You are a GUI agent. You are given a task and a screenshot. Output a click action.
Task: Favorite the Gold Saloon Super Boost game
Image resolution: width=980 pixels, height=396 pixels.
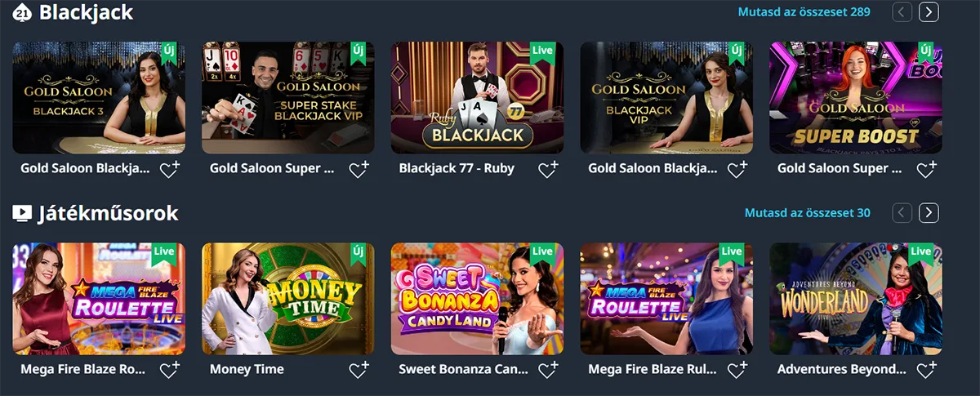coord(925,169)
